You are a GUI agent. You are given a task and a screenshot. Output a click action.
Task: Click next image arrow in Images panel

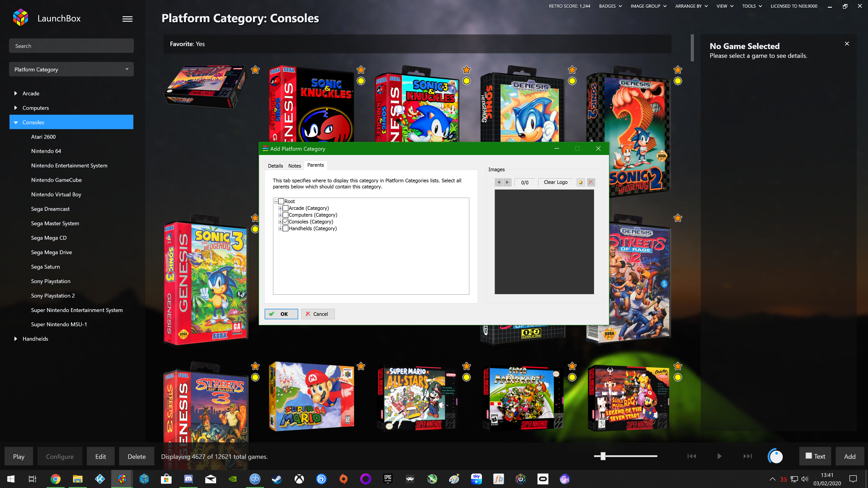click(507, 182)
